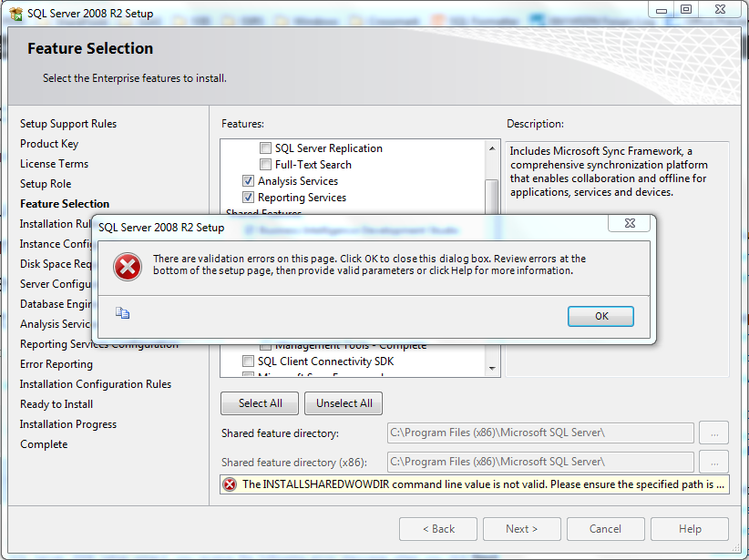The image size is (749, 560).
Task: Click the Description text about Microsoft Sync Framework
Action: 608,171
